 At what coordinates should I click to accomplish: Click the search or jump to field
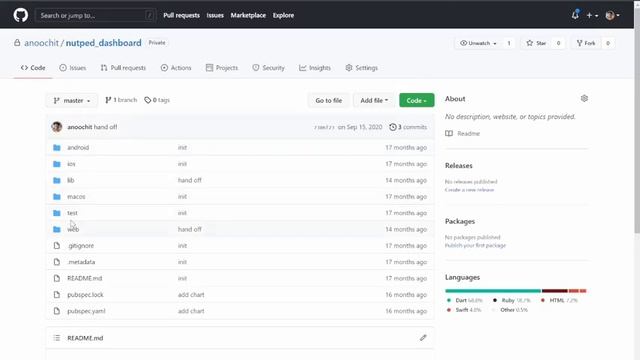pos(96,16)
